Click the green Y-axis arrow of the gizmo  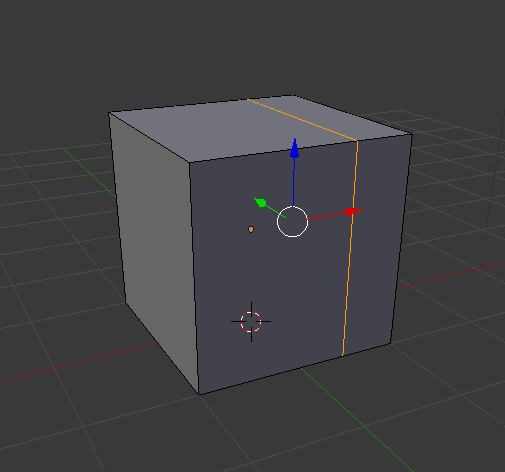coord(260,202)
